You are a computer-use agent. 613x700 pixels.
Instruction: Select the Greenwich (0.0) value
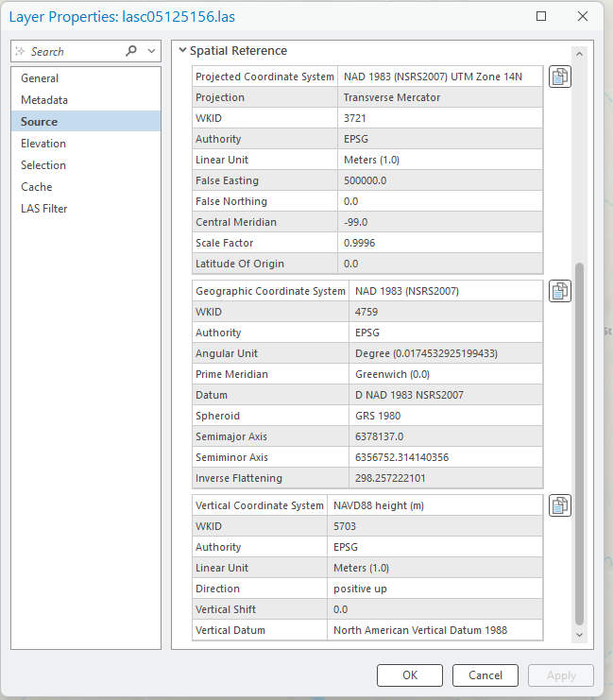tap(392, 374)
